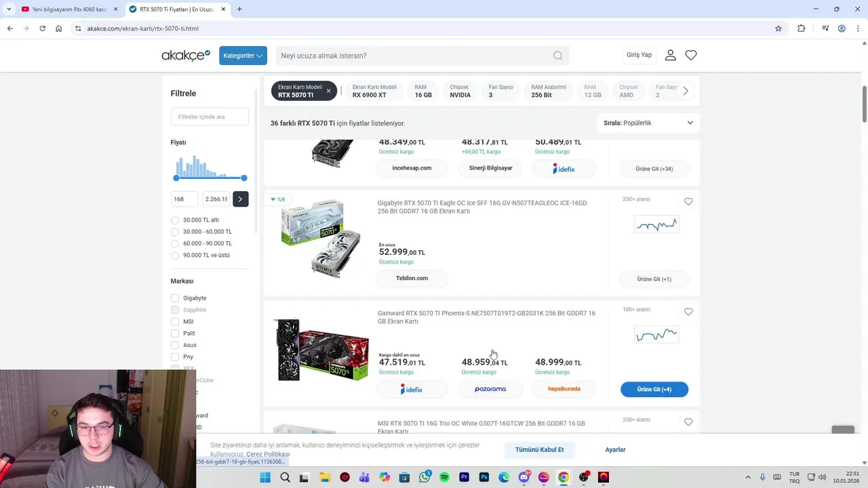The width and height of the screenshot is (868, 488).
Task: Check the Palit brand checkbox
Action: 175,333
